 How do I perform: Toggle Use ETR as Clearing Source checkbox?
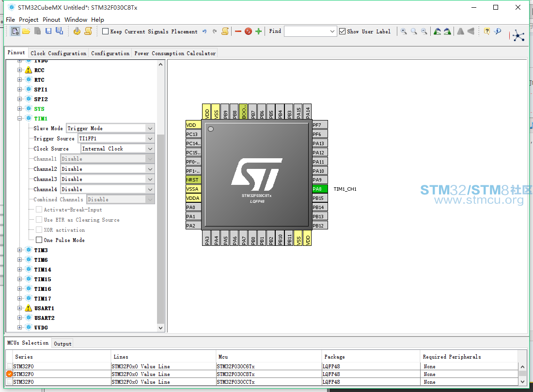tap(39, 220)
